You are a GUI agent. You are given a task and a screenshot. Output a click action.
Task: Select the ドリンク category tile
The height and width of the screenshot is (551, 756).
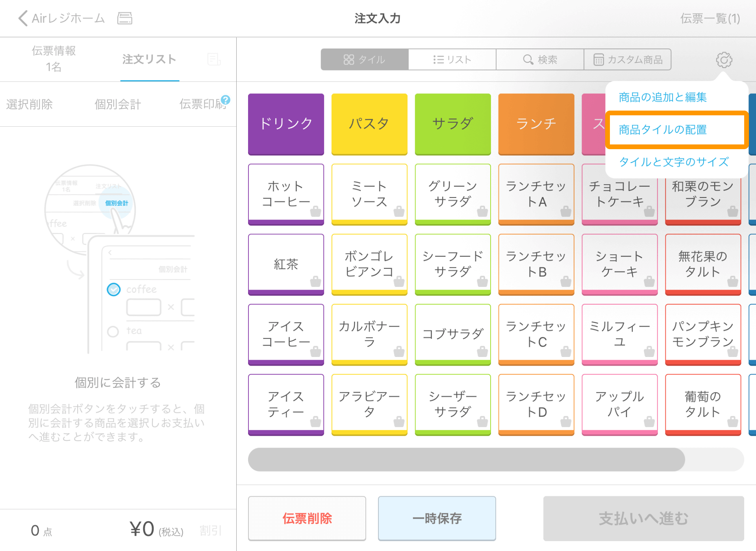(286, 124)
